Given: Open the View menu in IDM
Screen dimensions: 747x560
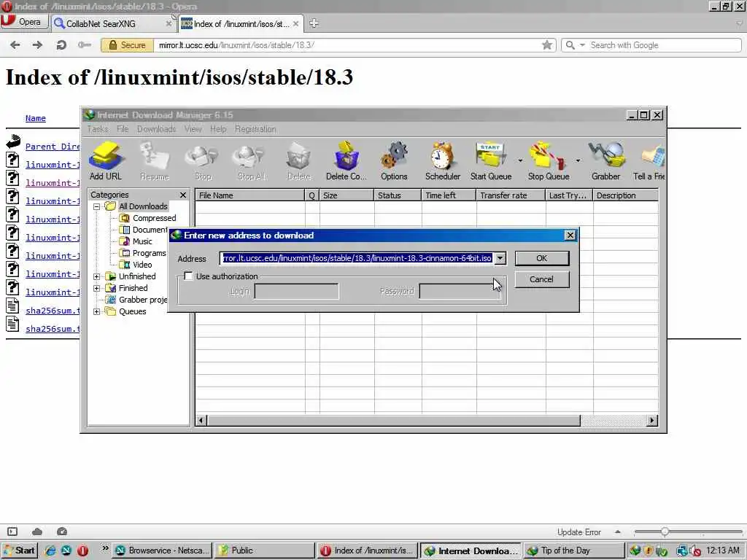Looking at the screenshot, I should [193, 129].
